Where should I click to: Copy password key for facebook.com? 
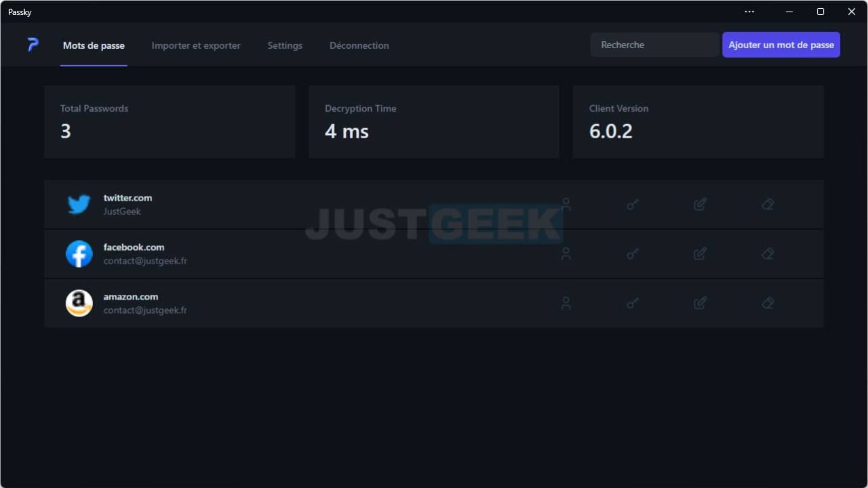[x=633, y=253]
